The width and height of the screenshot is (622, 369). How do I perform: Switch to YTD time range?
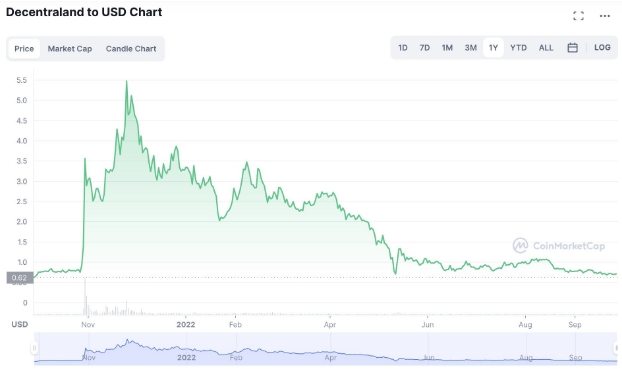518,48
